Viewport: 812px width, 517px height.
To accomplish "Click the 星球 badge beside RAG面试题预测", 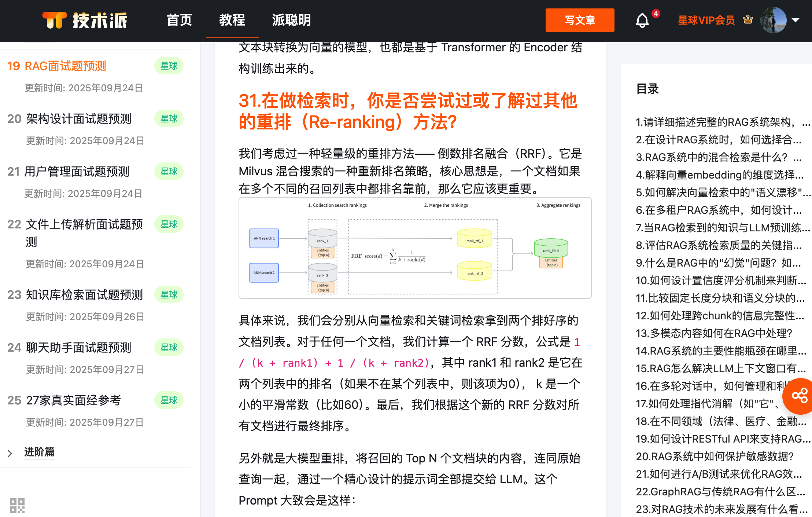I will (x=169, y=66).
